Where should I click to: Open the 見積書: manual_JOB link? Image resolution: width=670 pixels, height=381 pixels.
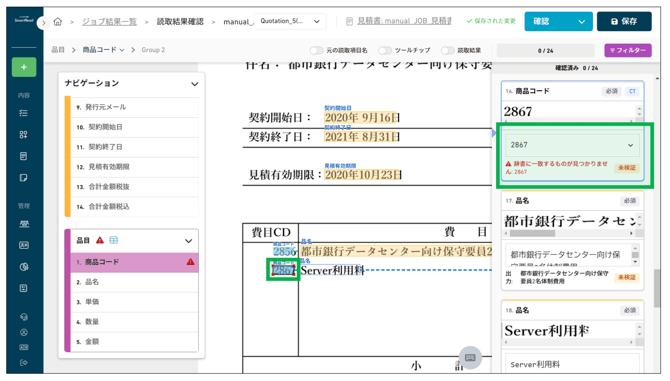pyautogui.click(x=404, y=21)
